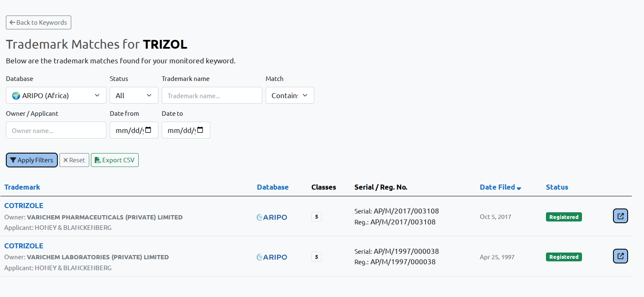
Task: Click the Trademark Matches for TRIZOL heading
Action: [97, 44]
